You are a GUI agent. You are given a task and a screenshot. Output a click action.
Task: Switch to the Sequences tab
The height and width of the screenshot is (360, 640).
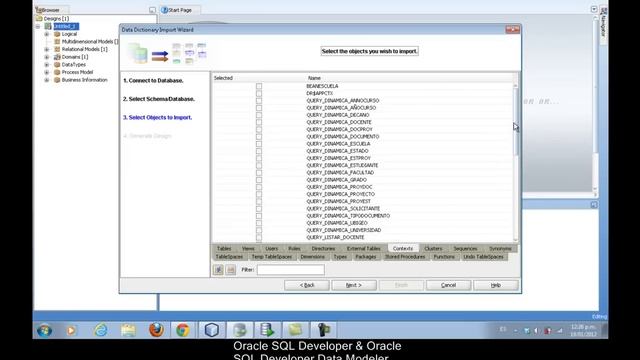(465, 249)
